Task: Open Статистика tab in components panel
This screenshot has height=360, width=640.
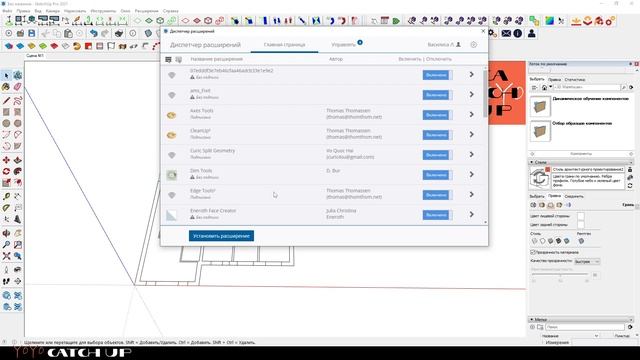Action: click(575, 80)
